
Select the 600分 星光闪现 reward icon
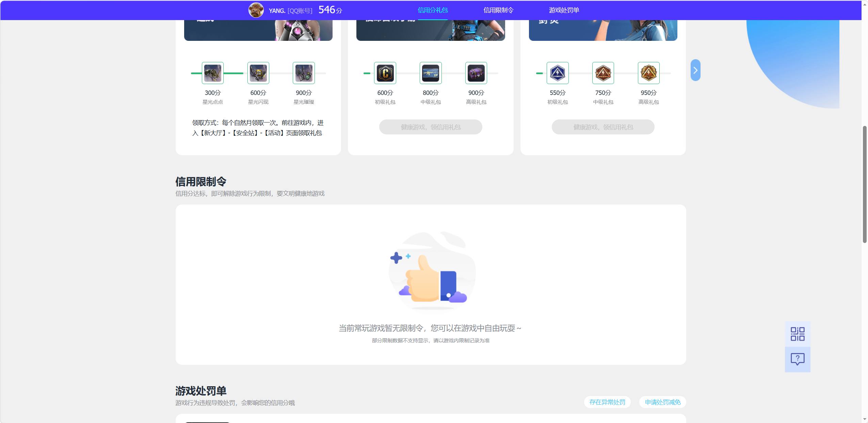coord(258,73)
